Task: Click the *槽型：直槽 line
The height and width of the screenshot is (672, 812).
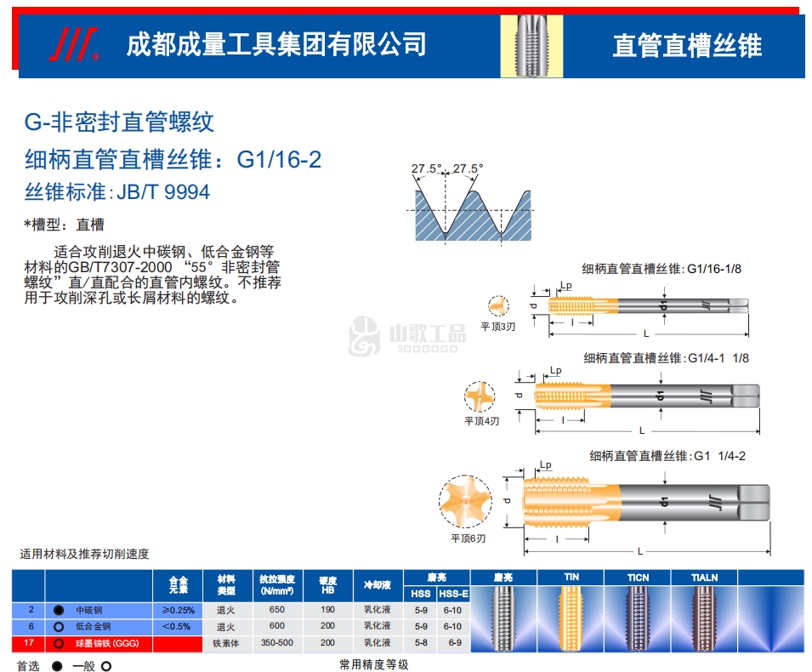Action: pyautogui.click(x=65, y=225)
